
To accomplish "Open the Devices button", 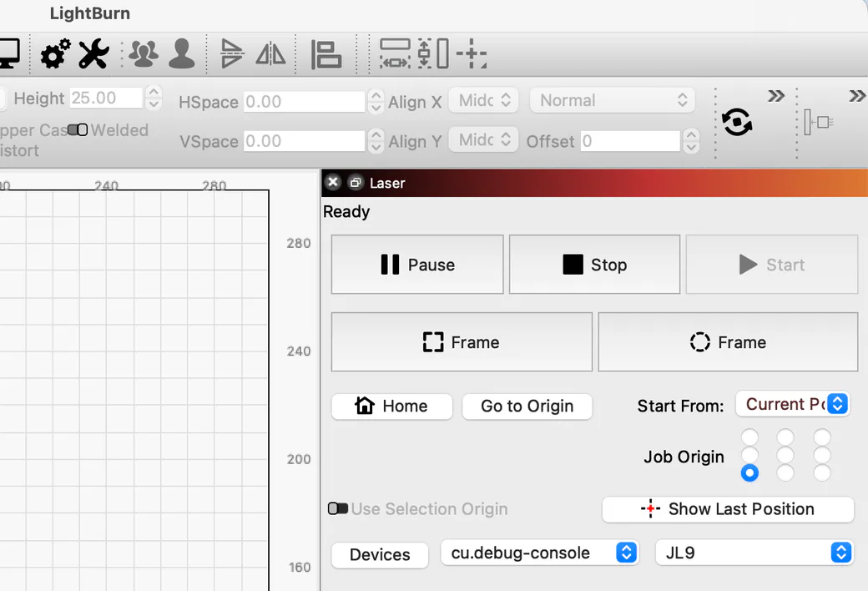I will [x=380, y=554].
